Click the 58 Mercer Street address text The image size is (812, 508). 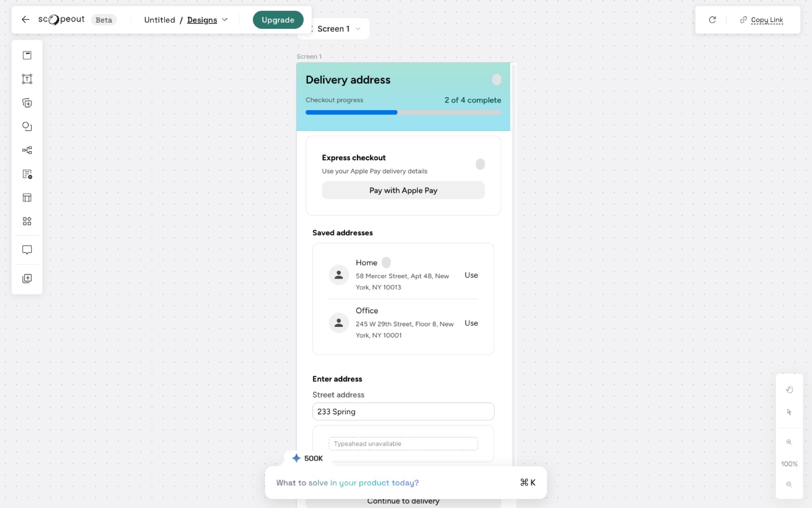(402, 281)
